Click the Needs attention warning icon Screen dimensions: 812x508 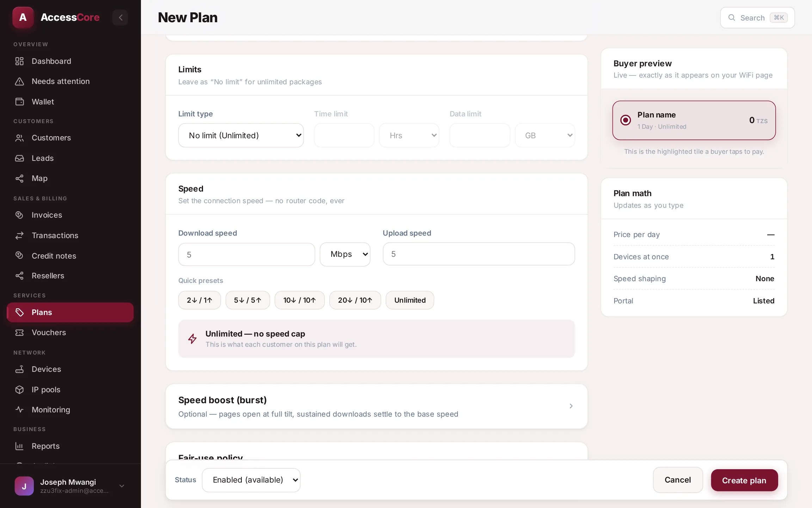19,81
